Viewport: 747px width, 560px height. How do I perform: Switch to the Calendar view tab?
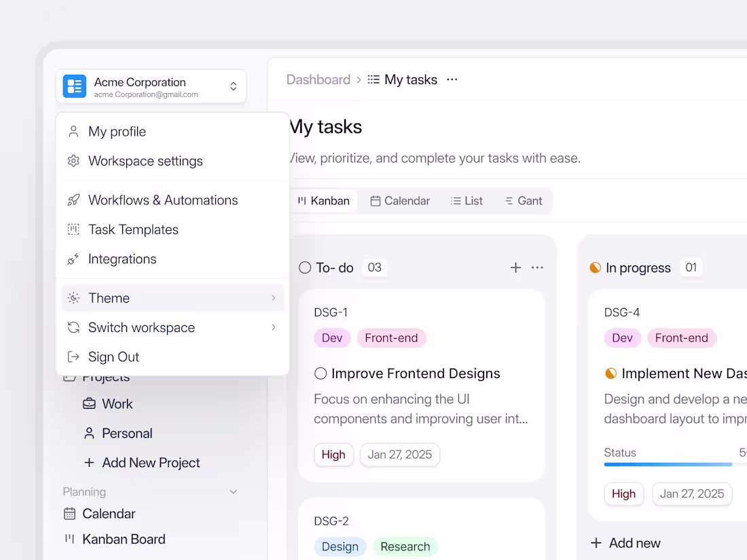coord(401,200)
